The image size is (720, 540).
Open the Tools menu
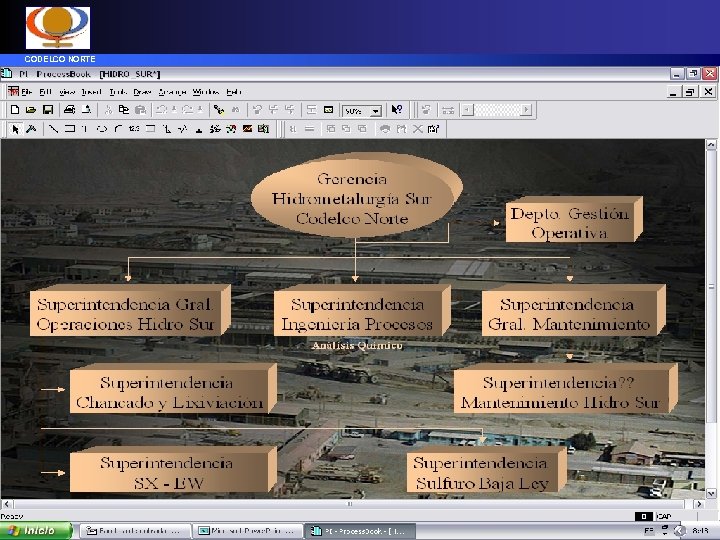click(118, 92)
